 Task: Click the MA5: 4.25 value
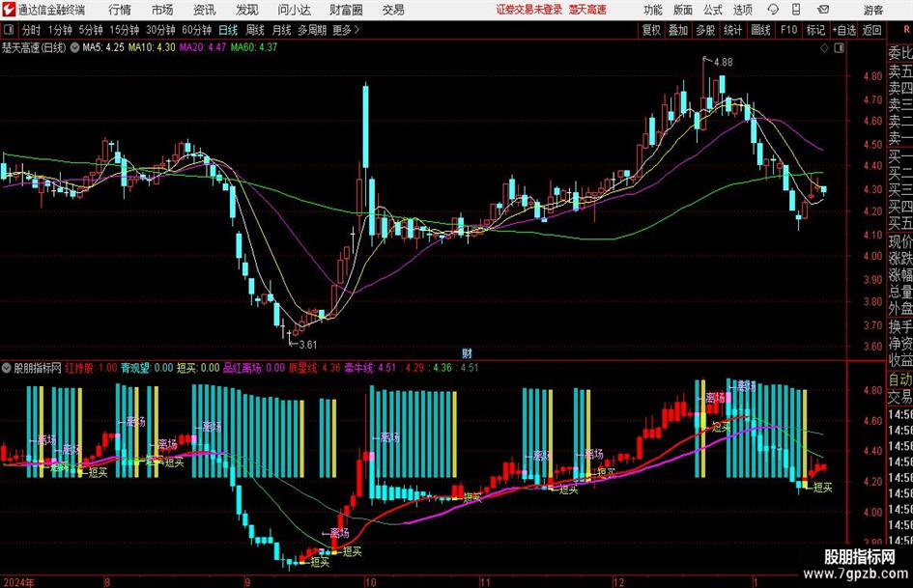tap(103, 47)
